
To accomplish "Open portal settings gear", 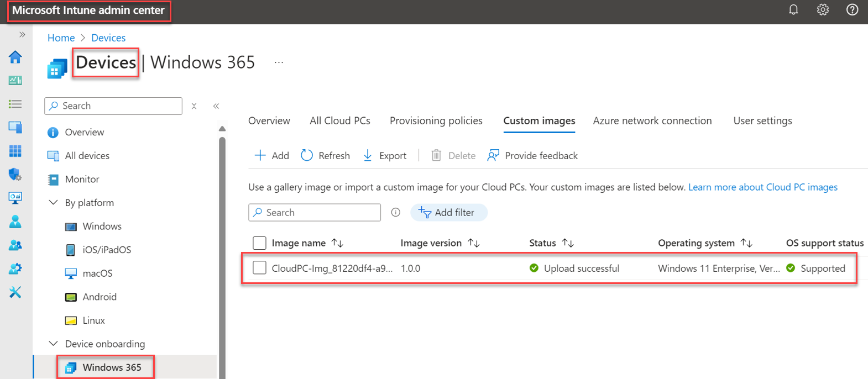I will click(823, 10).
